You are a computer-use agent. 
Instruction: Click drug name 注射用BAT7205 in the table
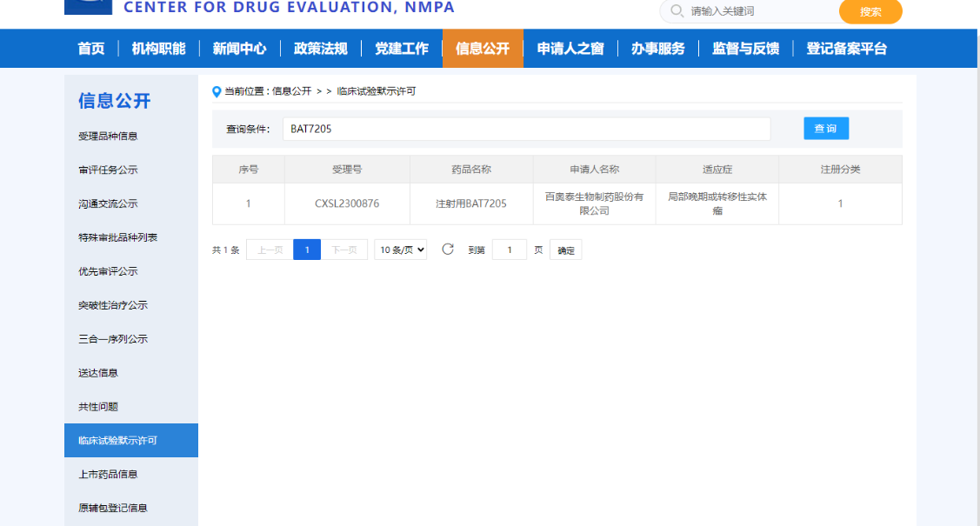click(x=471, y=203)
